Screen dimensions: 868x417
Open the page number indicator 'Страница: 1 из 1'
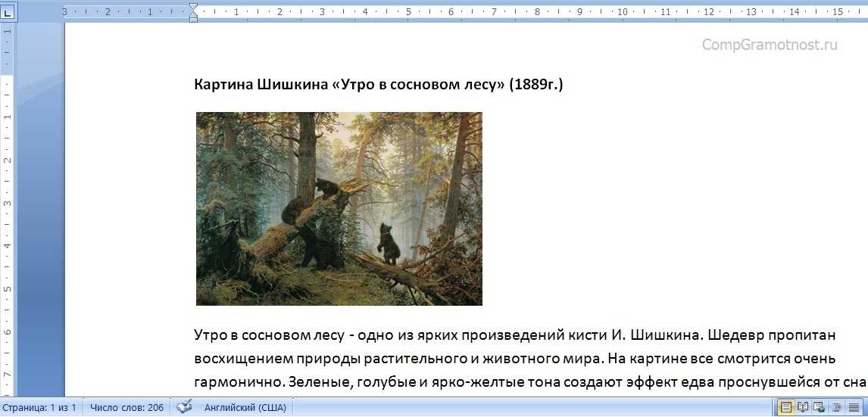click(x=39, y=408)
